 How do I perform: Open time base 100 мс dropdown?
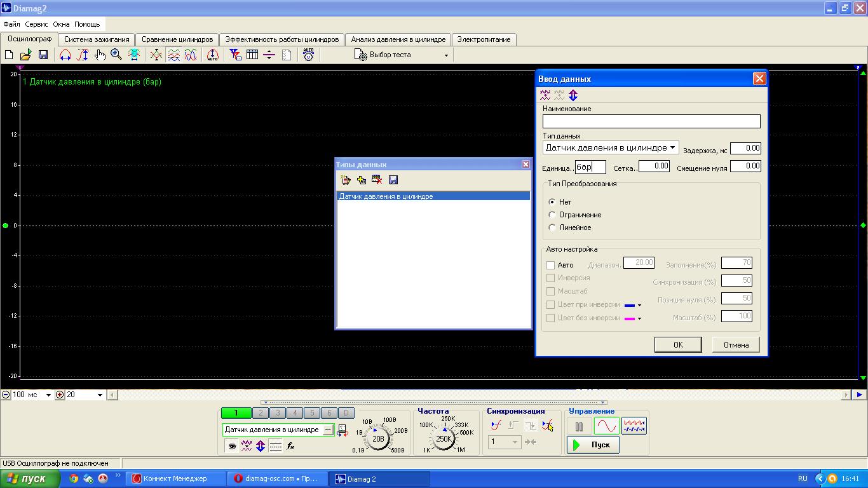(x=48, y=395)
